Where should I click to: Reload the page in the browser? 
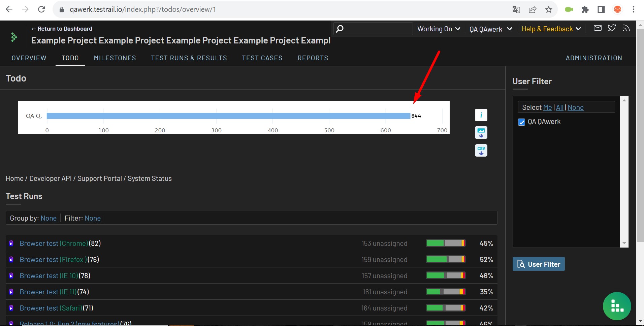[41, 9]
